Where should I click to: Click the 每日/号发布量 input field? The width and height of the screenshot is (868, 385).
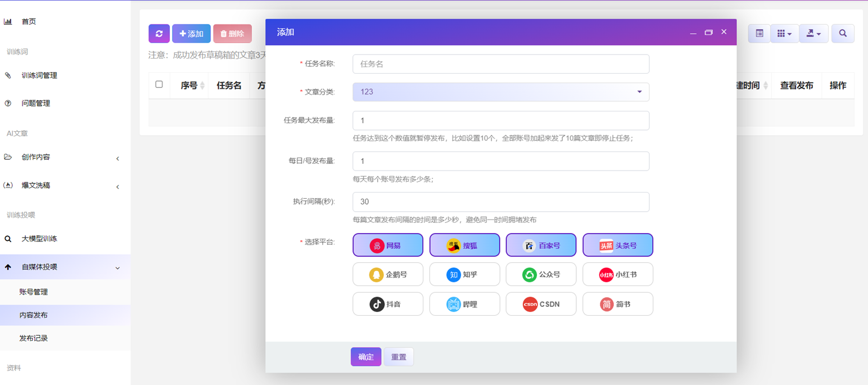click(x=501, y=161)
